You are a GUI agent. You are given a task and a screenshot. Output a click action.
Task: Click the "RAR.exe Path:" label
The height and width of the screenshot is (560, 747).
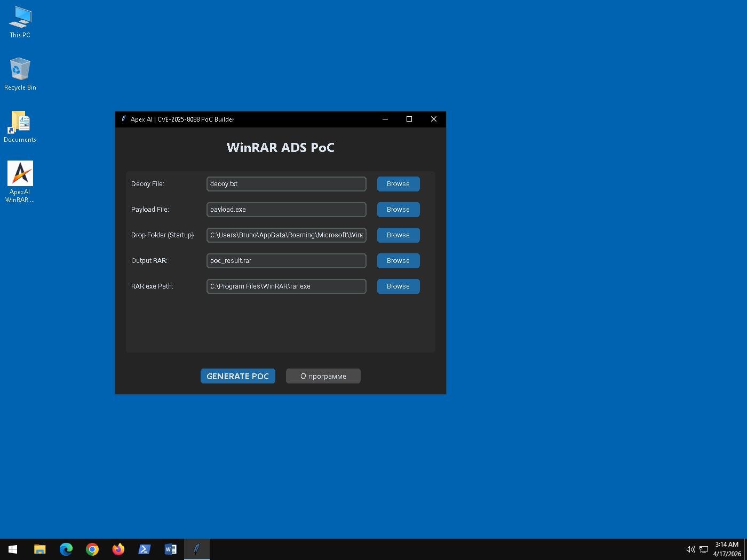pos(152,286)
